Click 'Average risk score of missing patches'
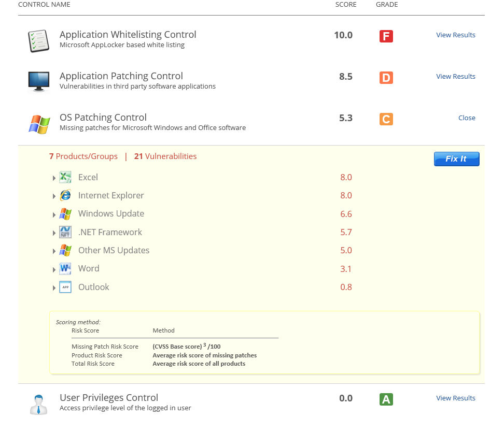Image resolution: width=504 pixels, height=432 pixels. click(204, 355)
